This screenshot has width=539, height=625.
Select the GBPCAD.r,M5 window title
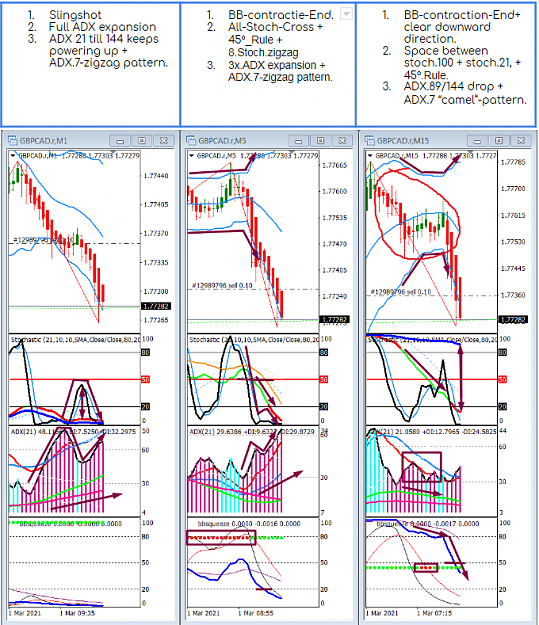[222, 141]
